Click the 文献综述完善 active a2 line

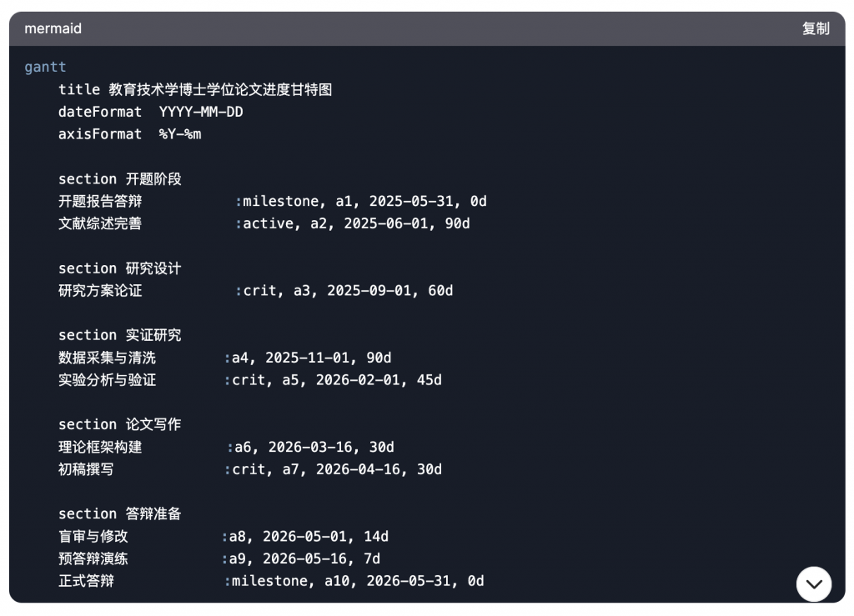pyautogui.click(x=264, y=223)
